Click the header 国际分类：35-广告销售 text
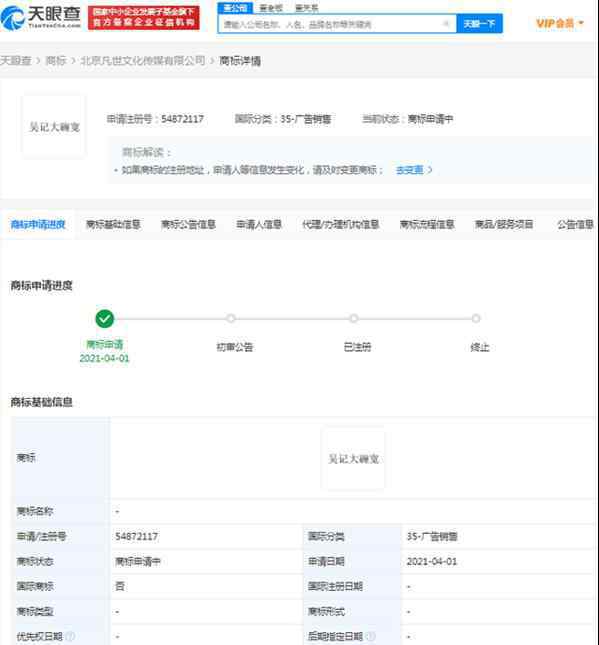 click(x=283, y=119)
